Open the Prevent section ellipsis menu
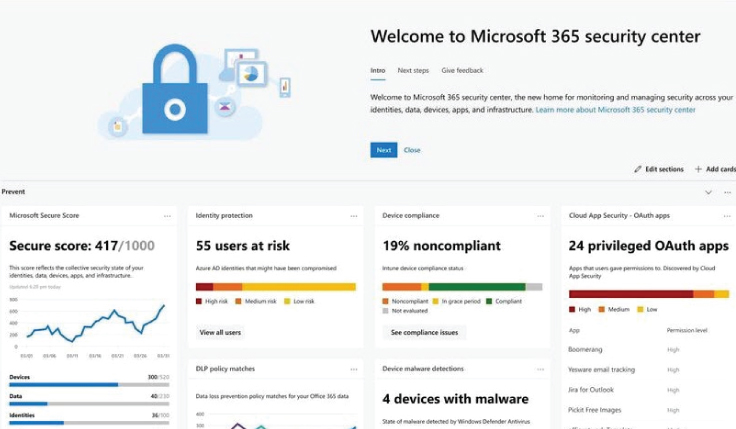Viewport: 736px width, 429px height. point(727,192)
